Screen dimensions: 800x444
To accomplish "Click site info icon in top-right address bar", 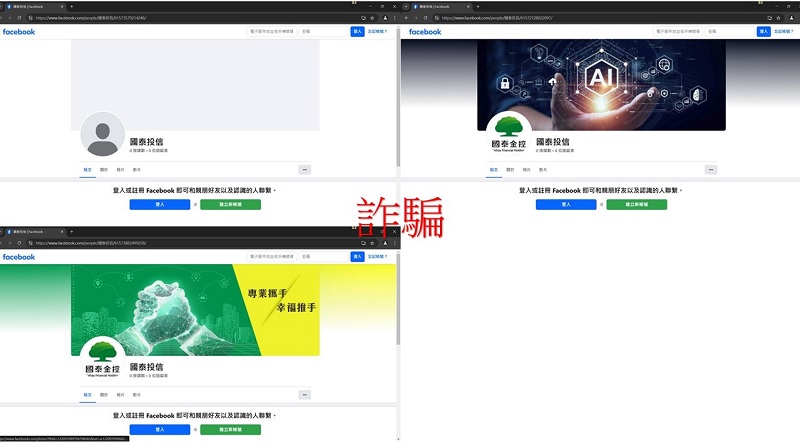I will [437, 18].
